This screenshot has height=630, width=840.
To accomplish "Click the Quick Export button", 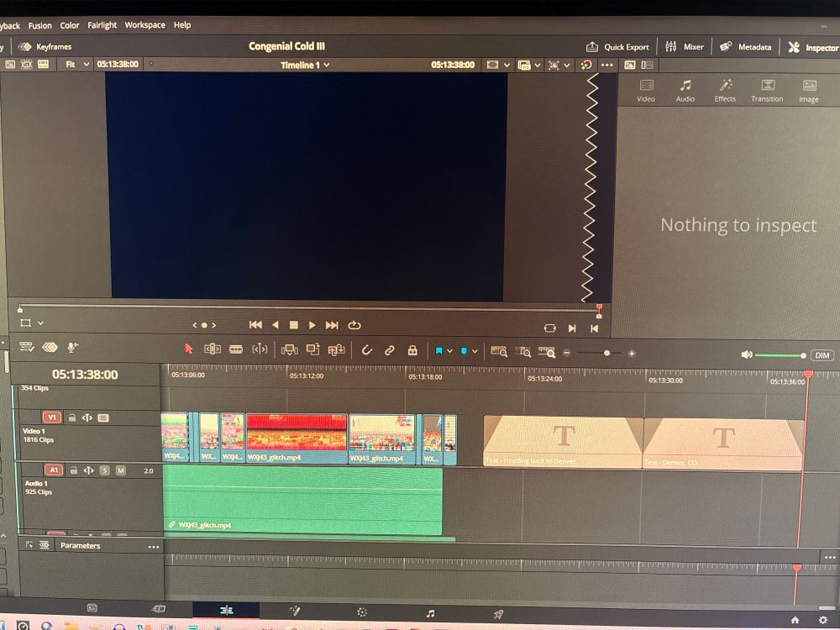I will click(x=617, y=47).
